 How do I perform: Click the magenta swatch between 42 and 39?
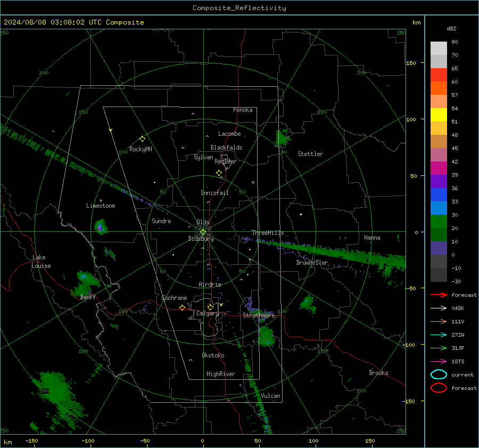point(439,168)
